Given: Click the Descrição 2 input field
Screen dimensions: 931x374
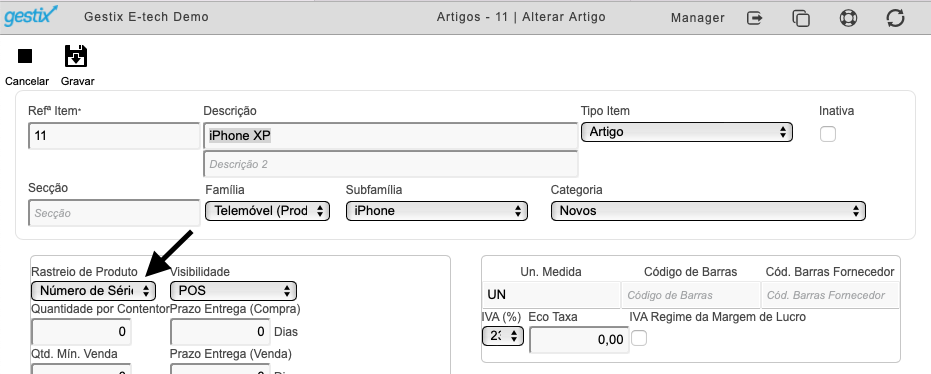Looking at the screenshot, I should point(391,164).
